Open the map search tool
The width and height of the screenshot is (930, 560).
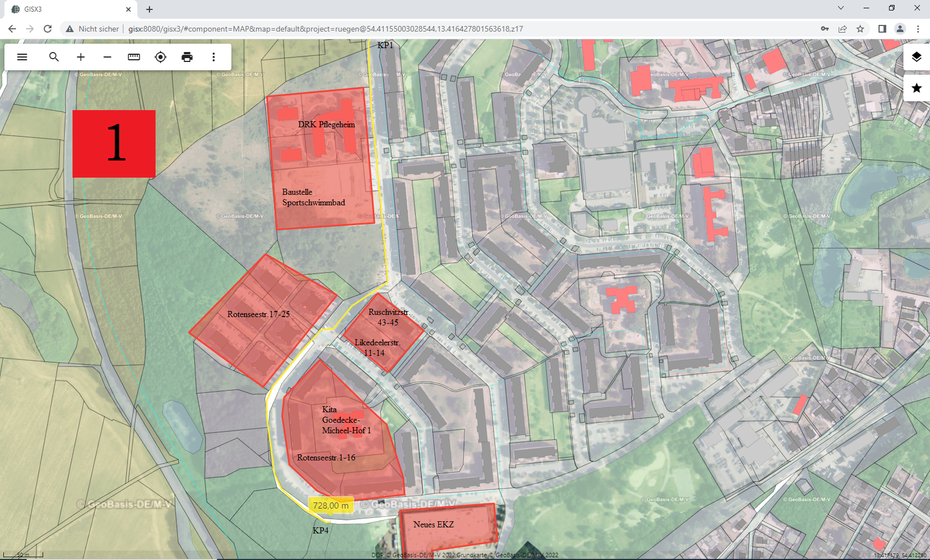click(x=54, y=57)
